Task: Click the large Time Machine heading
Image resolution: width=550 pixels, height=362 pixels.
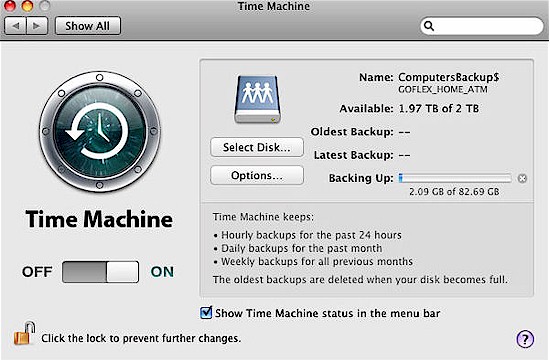Action: coord(99,219)
